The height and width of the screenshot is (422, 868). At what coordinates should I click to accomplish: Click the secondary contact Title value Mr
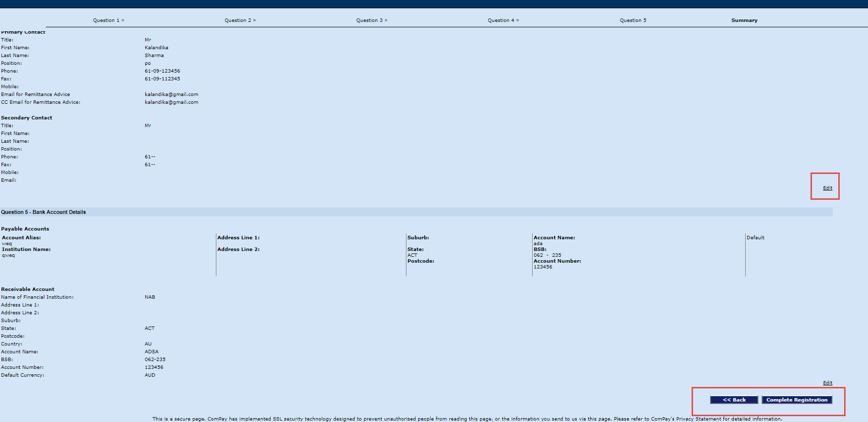(x=148, y=126)
